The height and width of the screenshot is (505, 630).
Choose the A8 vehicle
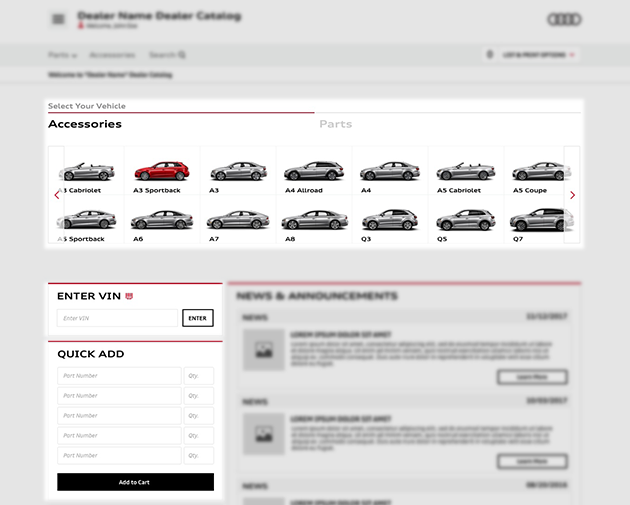point(314,219)
